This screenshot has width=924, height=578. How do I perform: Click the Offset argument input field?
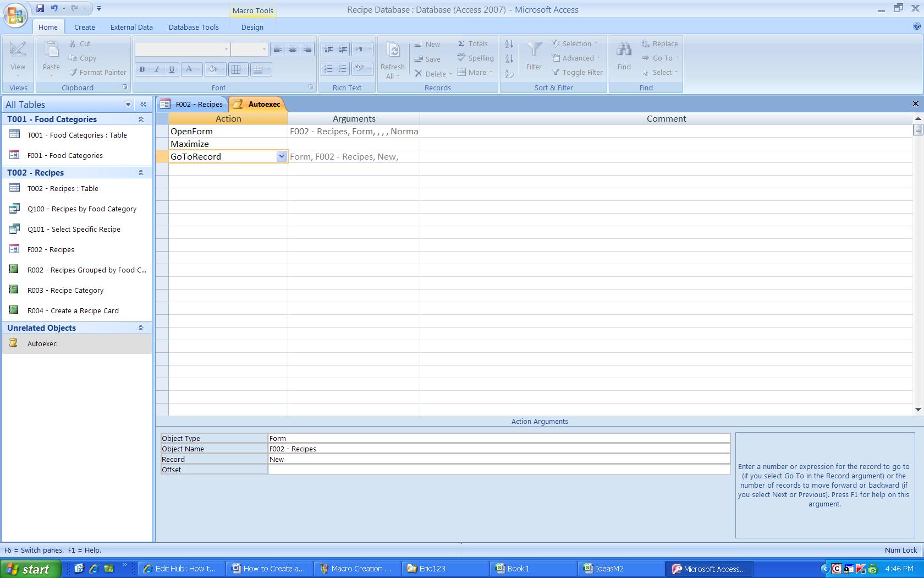point(498,470)
